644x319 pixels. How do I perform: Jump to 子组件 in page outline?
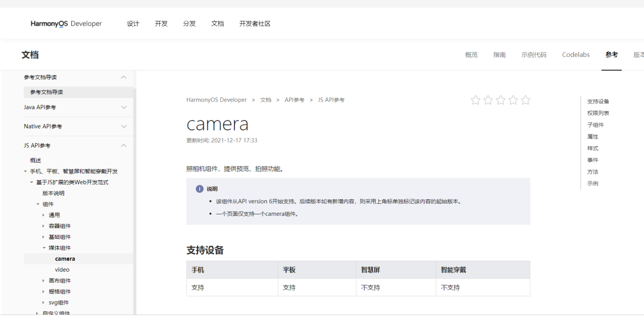(595, 125)
